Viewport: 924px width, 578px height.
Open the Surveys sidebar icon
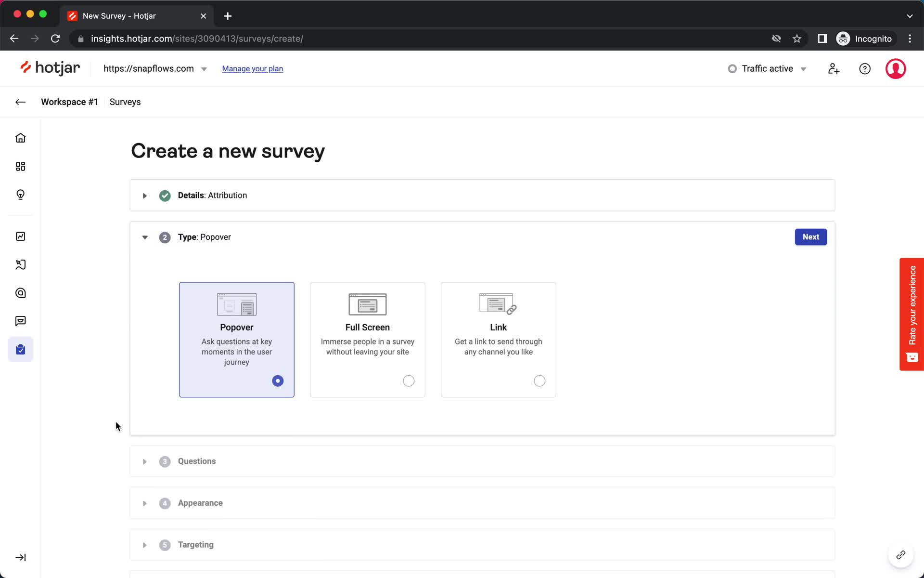pos(21,349)
